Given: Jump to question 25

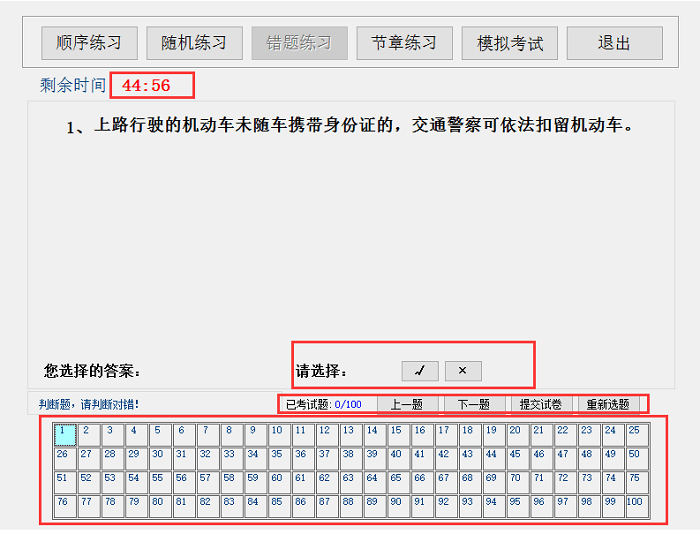Looking at the screenshot, I should pyautogui.click(x=637, y=435).
